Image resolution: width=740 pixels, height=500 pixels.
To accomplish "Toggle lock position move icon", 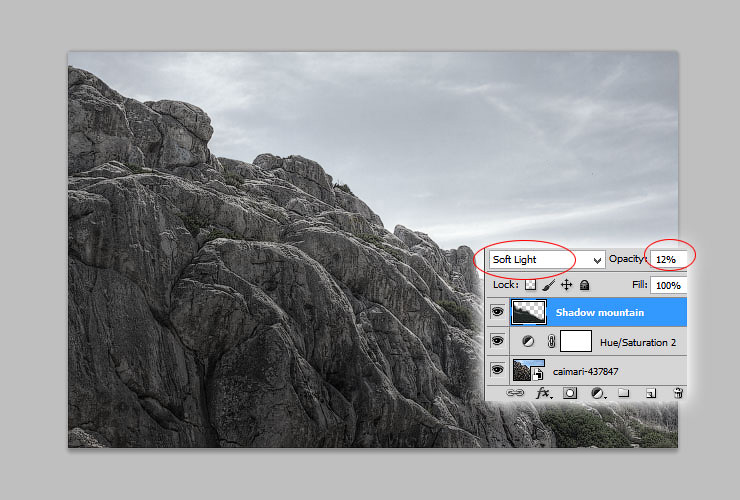I will coord(566,285).
